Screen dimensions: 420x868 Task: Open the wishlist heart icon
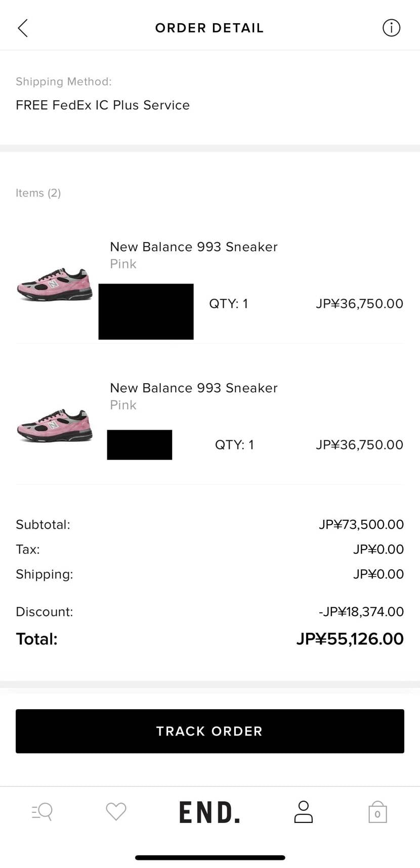(116, 811)
